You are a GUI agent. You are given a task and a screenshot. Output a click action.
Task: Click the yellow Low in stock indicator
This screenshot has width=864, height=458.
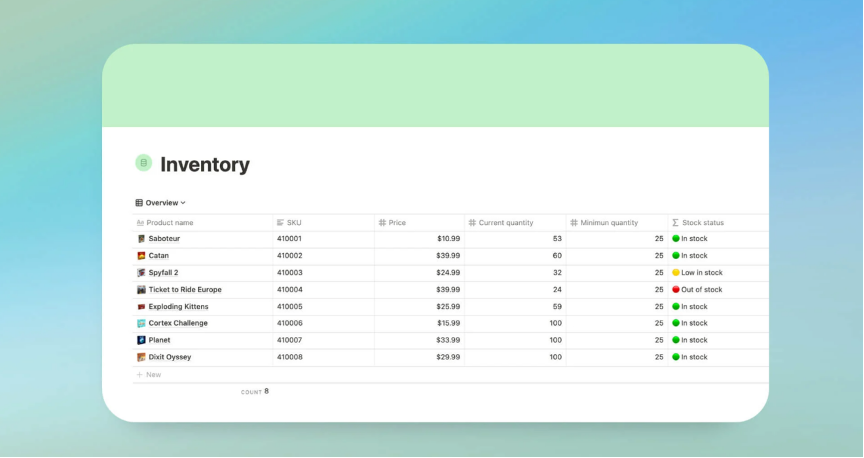coord(676,273)
